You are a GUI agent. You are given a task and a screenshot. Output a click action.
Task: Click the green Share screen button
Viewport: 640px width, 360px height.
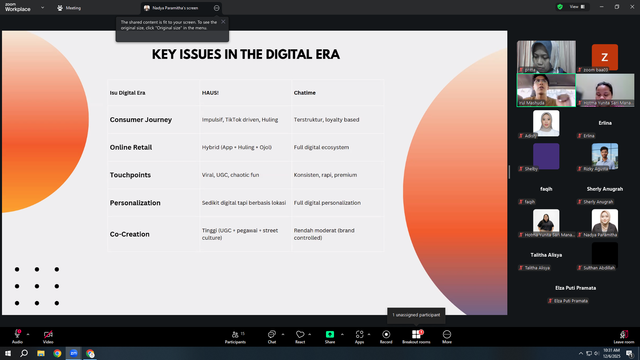click(330, 337)
